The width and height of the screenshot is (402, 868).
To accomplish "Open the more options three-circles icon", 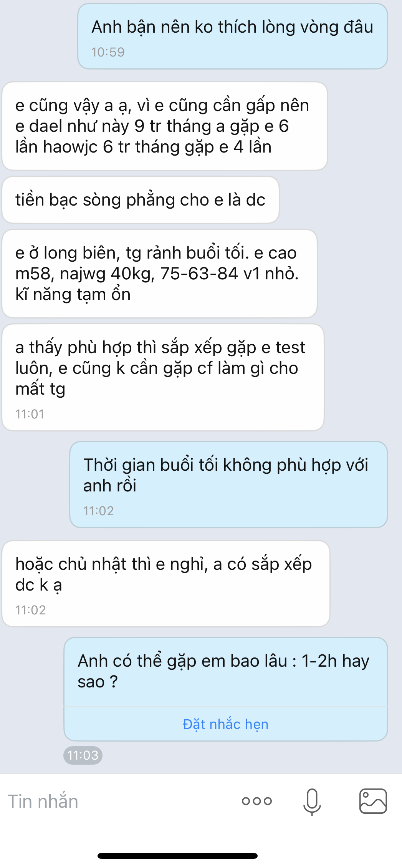I will 257,801.
